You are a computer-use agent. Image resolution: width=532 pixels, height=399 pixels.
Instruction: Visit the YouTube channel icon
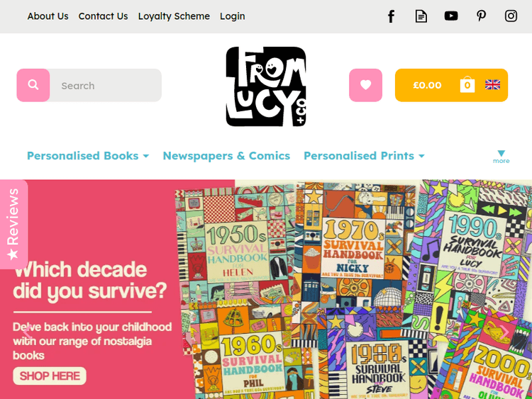coord(451,16)
